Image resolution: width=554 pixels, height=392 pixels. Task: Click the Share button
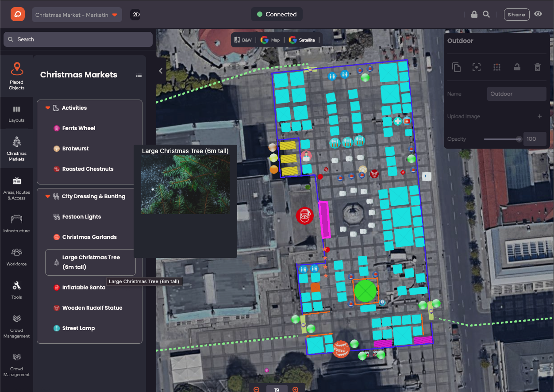(516, 15)
